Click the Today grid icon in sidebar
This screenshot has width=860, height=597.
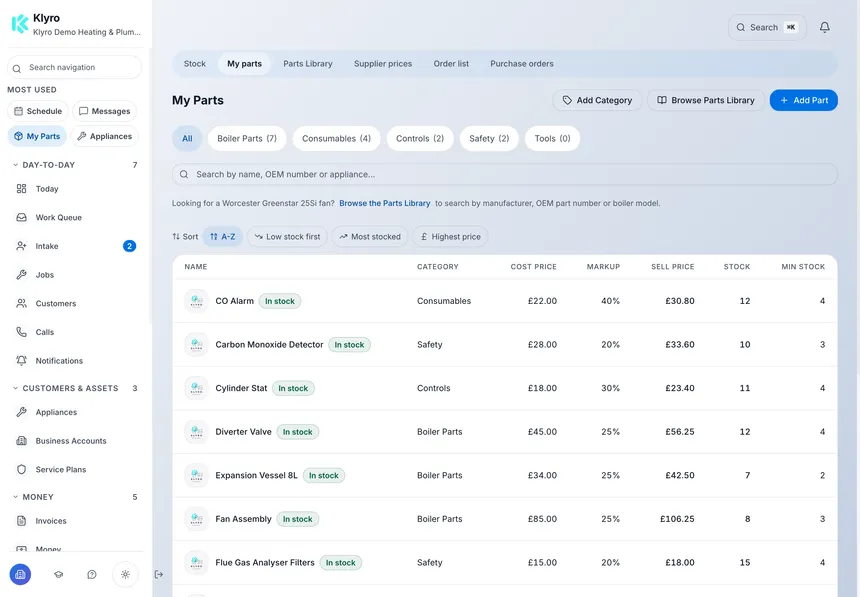pos(21,189)
